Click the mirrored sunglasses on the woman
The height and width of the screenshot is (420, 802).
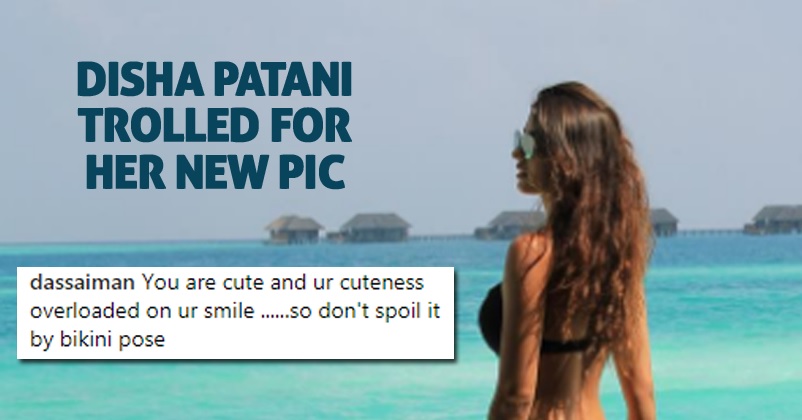point(525,142)
